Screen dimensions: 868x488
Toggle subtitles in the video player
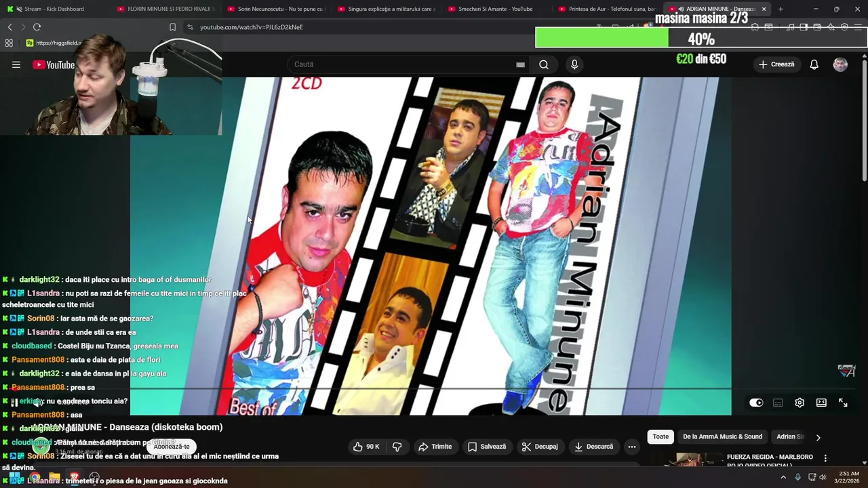(x=778, y=403)
